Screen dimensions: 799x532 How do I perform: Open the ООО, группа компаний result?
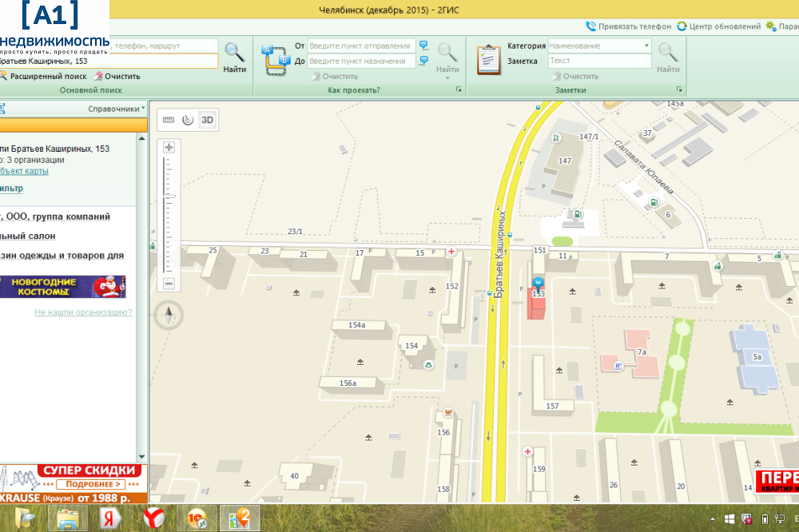click(x=55, y=216)
